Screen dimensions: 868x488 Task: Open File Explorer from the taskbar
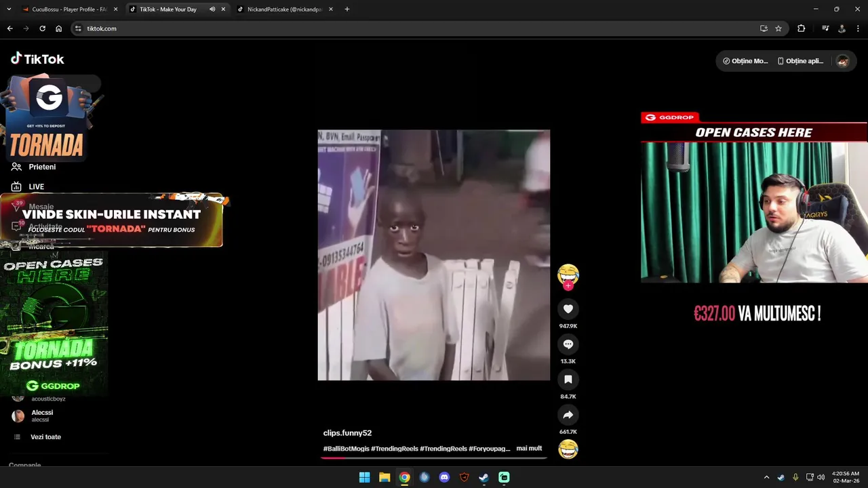[384, 477]
